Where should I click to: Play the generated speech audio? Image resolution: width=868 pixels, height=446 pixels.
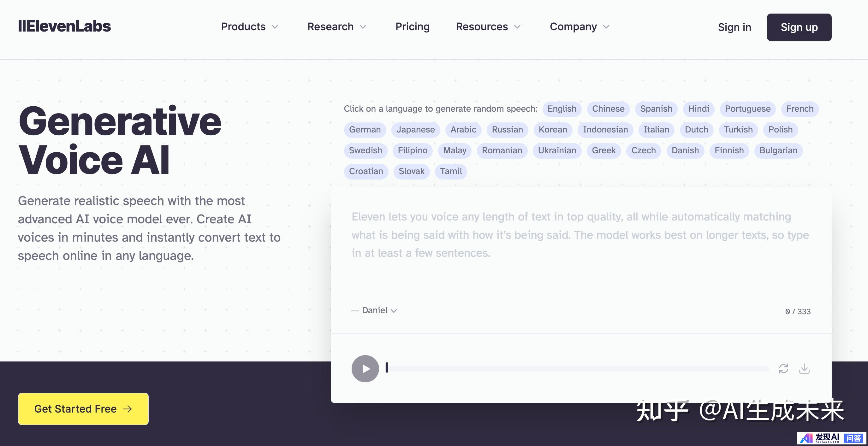365,369
